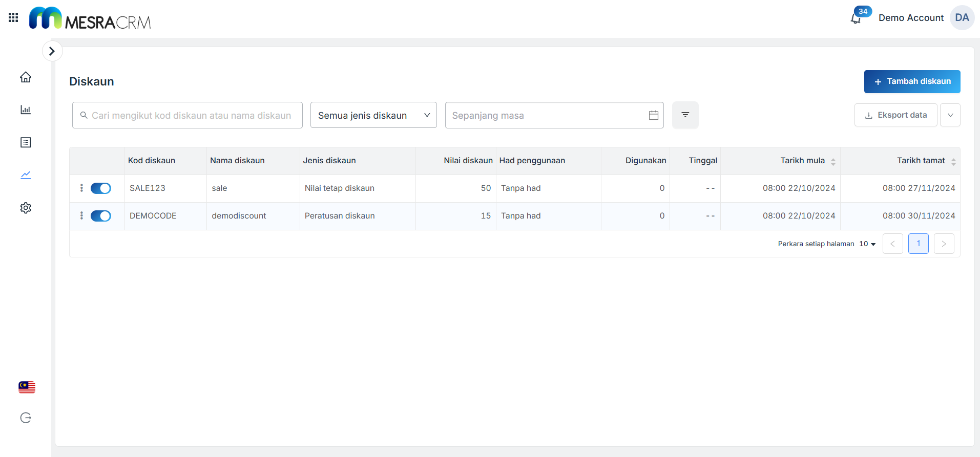The image size is (980, 457).
Task: Open the settings gear in sidebar
Action: (x=26, y=208)
